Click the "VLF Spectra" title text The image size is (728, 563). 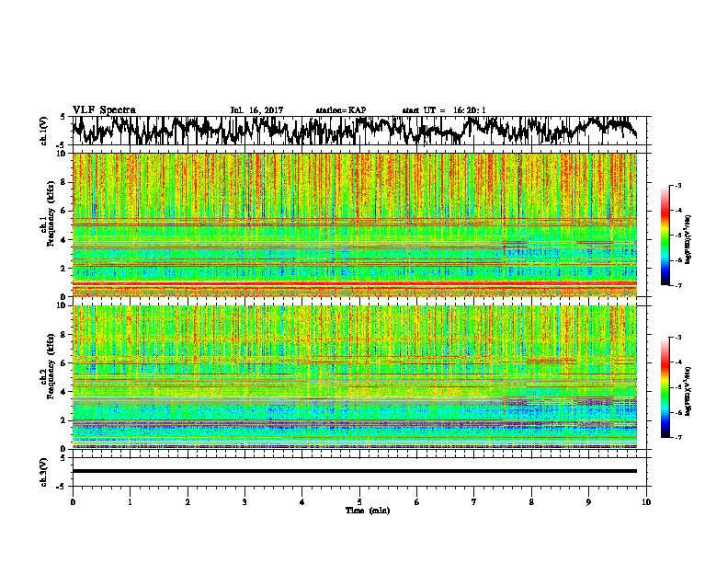pos(104,110)
